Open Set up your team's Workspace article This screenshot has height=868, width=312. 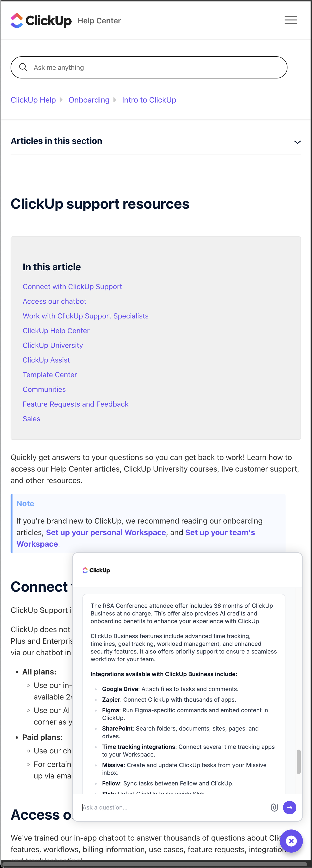point(220,532)
